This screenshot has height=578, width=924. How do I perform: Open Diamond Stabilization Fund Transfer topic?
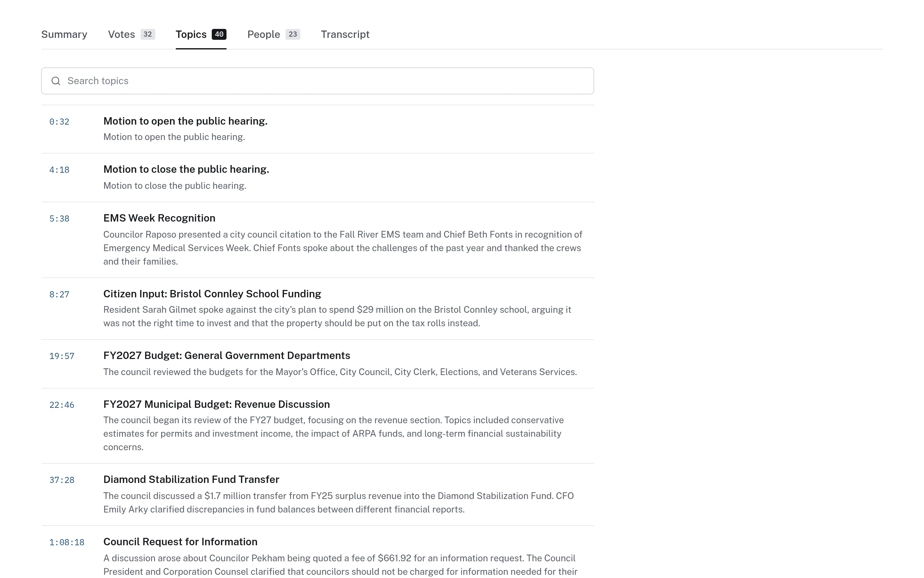[x=191, y=480]
